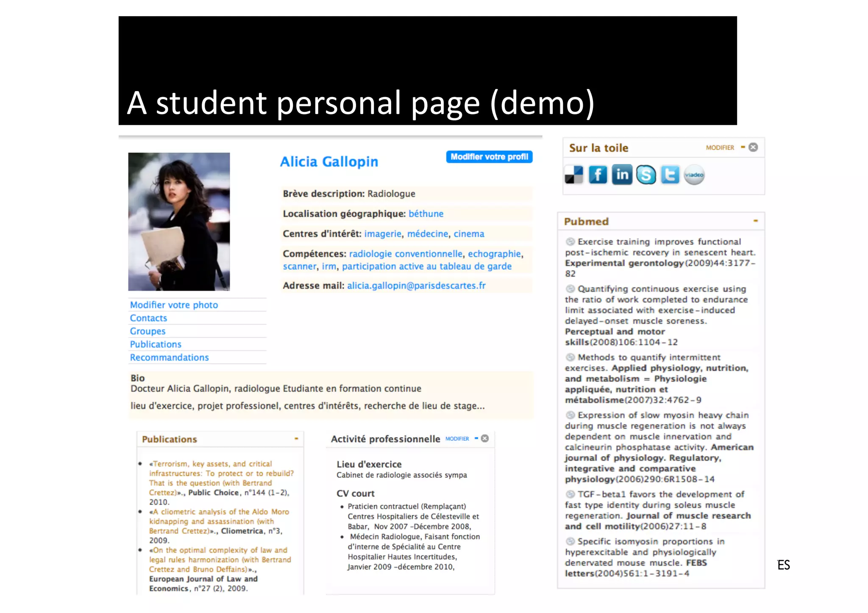
Task: Open the LinkedIn icon in Sur la toile
Action: [x=622, y=175]
